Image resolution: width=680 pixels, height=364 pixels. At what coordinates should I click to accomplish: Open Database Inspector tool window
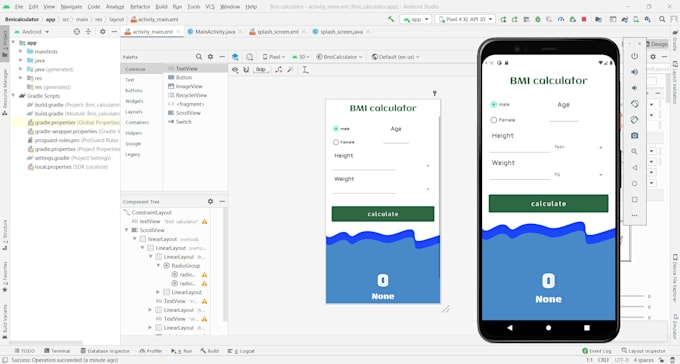pos(105,351)
